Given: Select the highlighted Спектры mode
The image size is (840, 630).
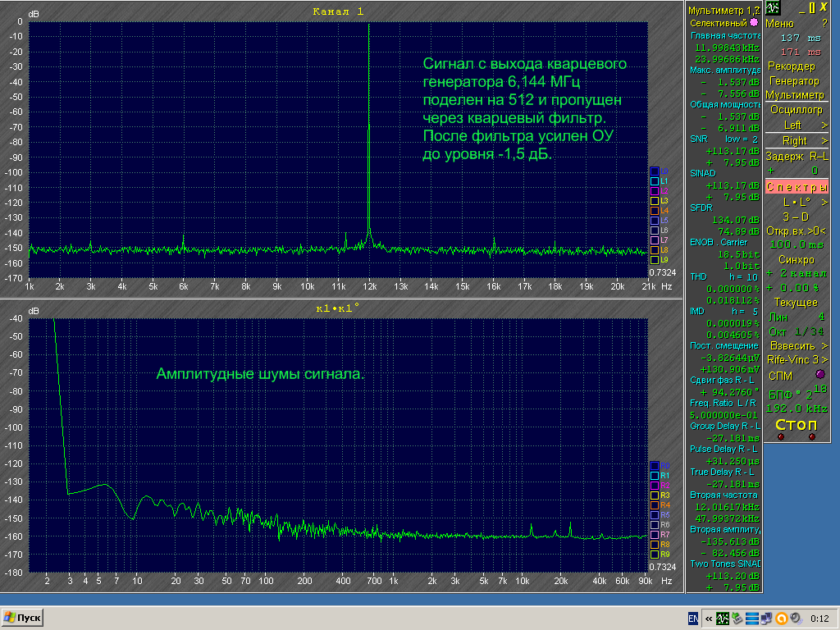Looking at the screenshot, I should click(797, 187).
